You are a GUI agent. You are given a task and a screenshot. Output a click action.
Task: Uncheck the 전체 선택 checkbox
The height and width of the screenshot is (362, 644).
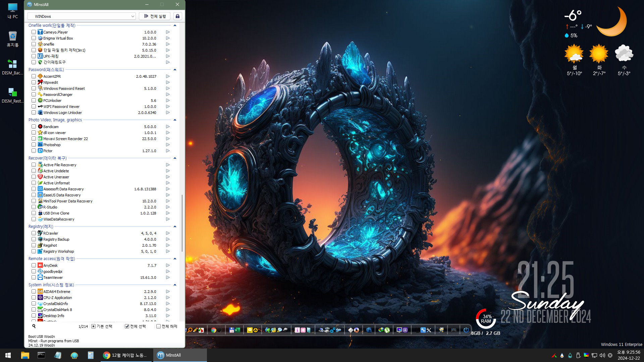click(x=127, y=326)
